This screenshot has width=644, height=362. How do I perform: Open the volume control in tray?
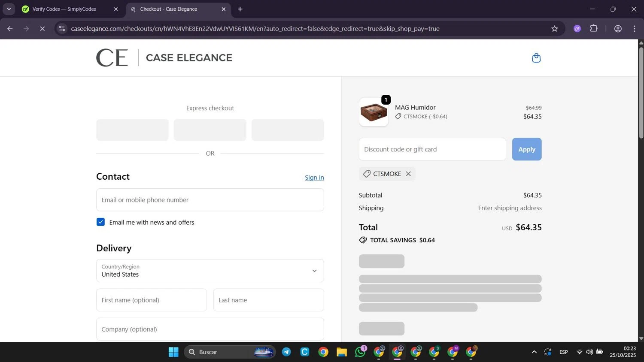coord(589,352)
